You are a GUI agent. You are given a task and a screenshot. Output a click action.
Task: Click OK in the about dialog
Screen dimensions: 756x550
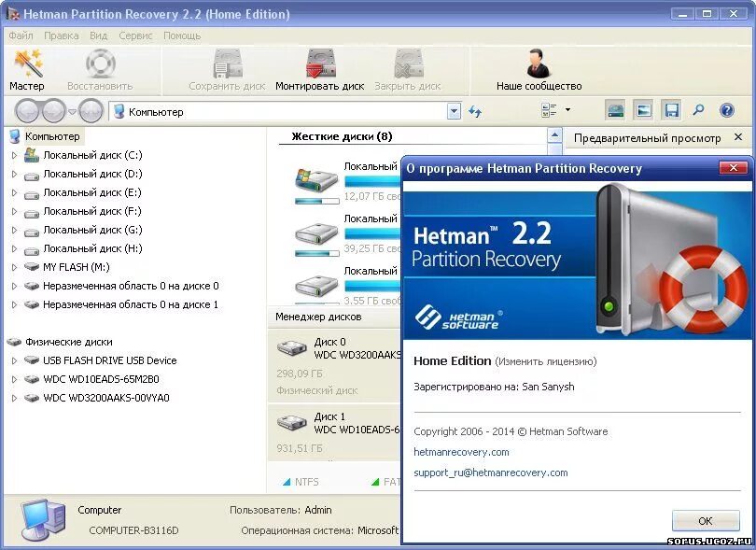[706, 520]
